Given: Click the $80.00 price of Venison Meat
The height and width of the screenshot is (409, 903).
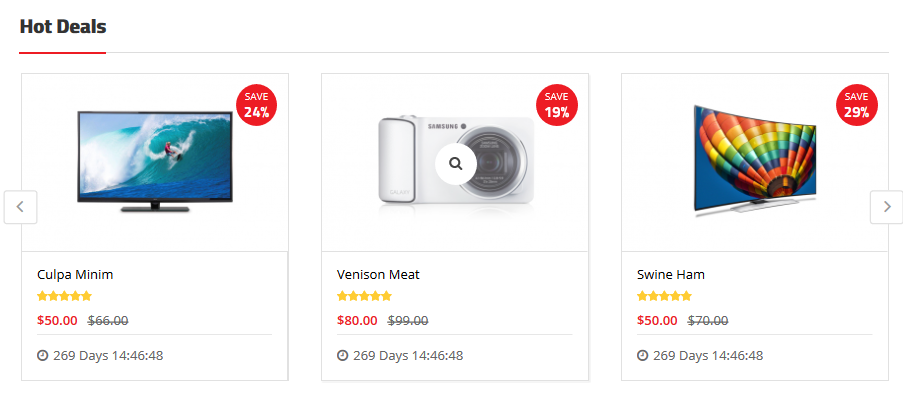Looking at the screenshot, I should click(357, 321).
